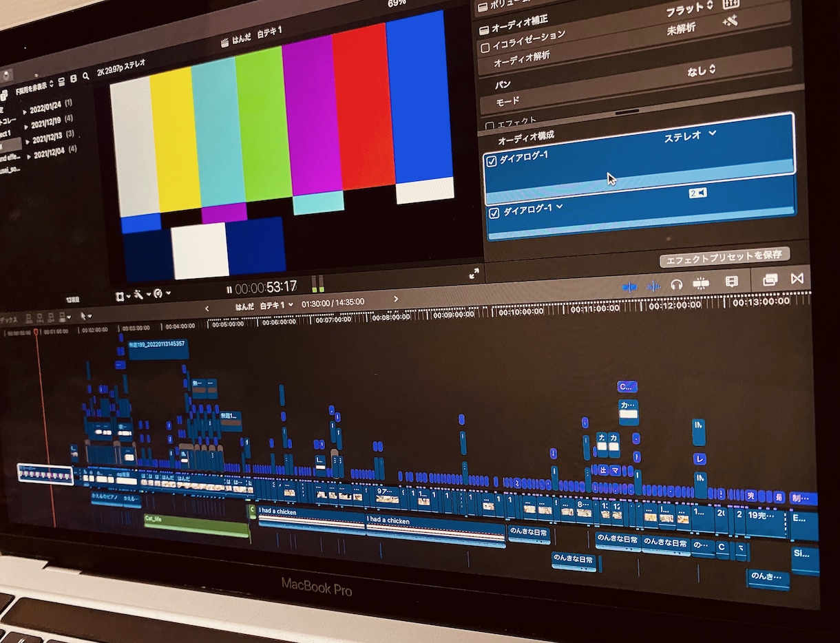Click the first connect-clip edit icon in timeline toolbar
The height and width of the screenshot is (643, 840).
(x=30, y=319)
